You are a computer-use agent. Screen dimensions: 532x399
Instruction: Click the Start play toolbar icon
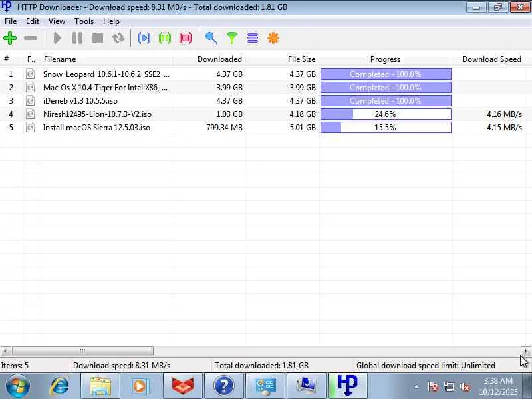tap(57, 38)
